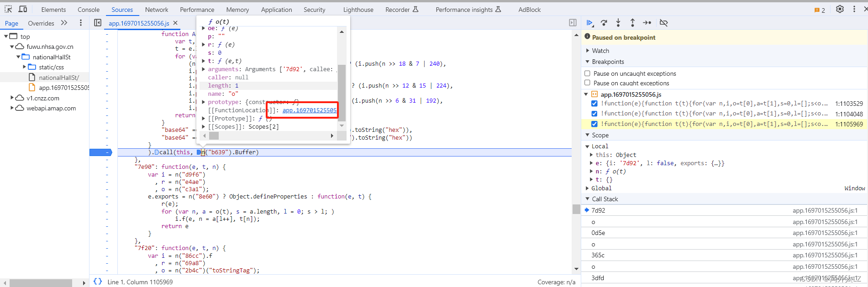
Task: Close the app.1697015255056.js file tab
Action: [x=175, y=23]
